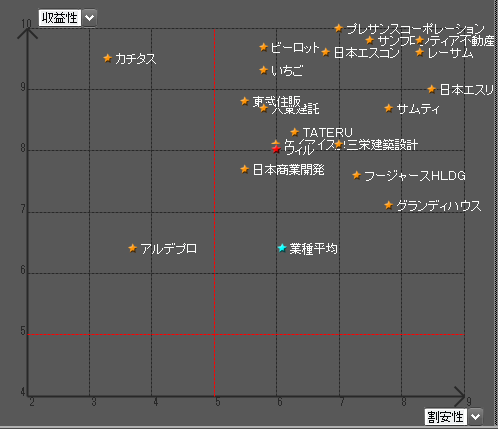Select the サムティ star point
The image size is (498, 429).
pyautogui.click(x=388, y=108)
